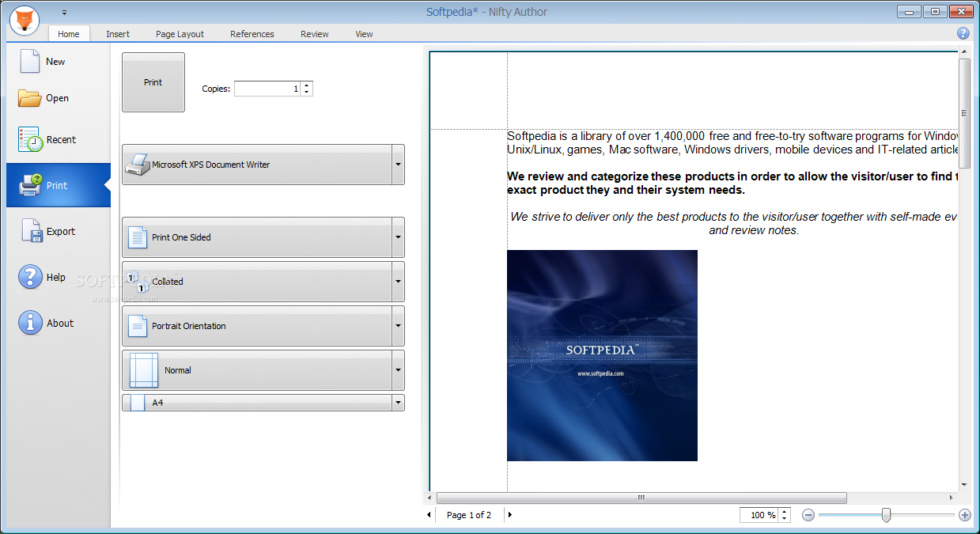This screenshot has width=980, height=534.
Task: Click the blue help icon at ribbon right
Action: tap(963, 33)
